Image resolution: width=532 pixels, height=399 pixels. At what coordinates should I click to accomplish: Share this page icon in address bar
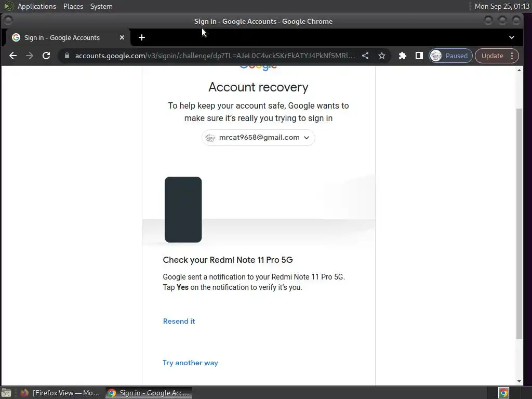[x=365, y=56]
